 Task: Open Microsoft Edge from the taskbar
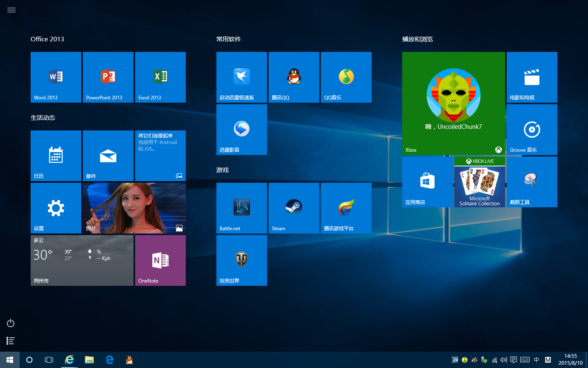pyautogui.click(x=109, y=360)
